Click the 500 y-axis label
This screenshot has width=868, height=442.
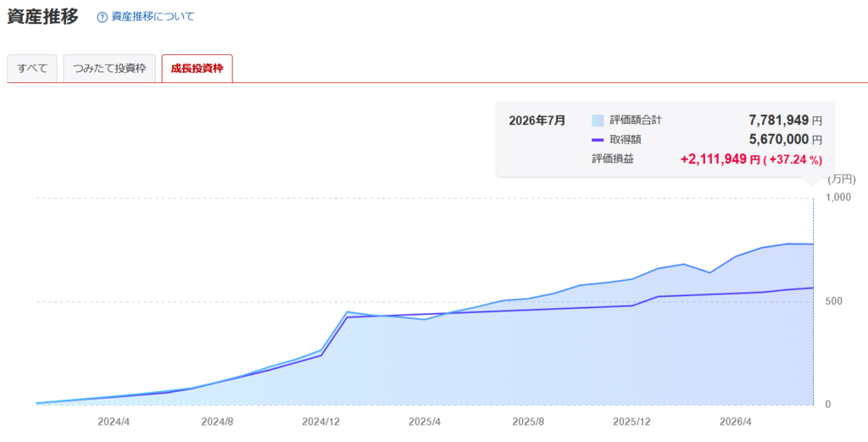point(834,301)
